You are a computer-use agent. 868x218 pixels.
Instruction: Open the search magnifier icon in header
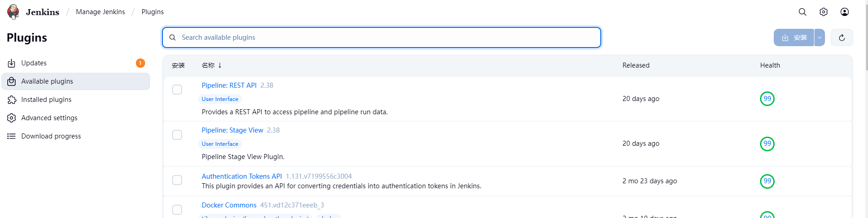pyautogui.click(x=802, y=12)
